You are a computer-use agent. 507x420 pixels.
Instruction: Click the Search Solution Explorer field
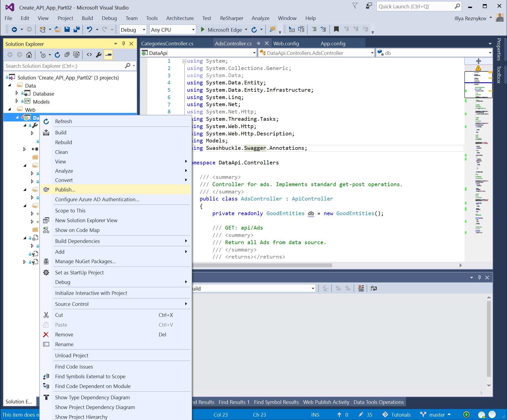click(x=64, y=66)
